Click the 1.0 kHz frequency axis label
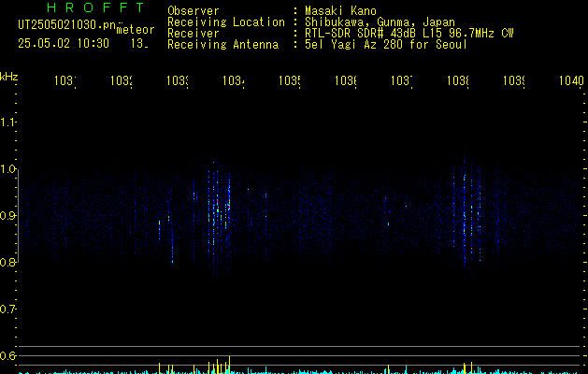Viewport: 588px width, 374px height. tap(8, 169)
